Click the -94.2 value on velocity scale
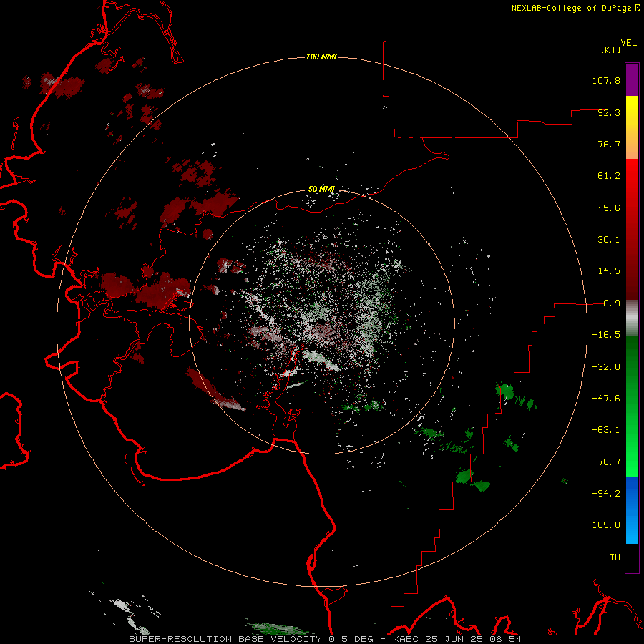644x644 pixels. click(x=606, y=493)
